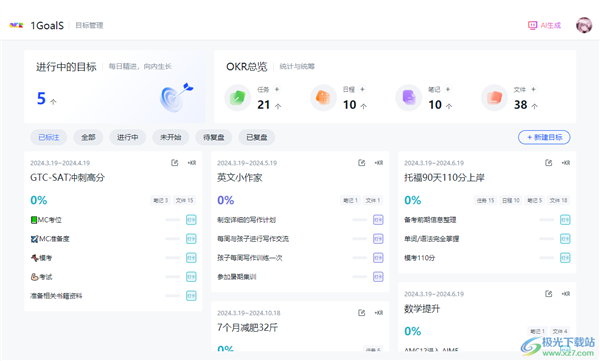Check in on 准备相关书籍资料 row

(x=191, y=296)
